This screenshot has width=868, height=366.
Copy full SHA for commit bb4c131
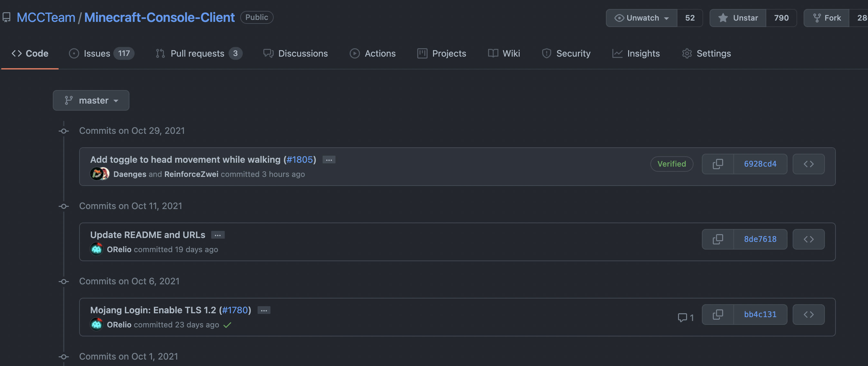point(718,315)
